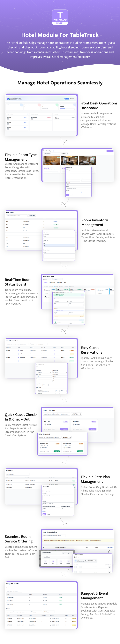This screenshot has width=120, height=644.
Task: Select the Standard Room photo thumbnail
Action: pyautogui.click(x=52, y=160)
